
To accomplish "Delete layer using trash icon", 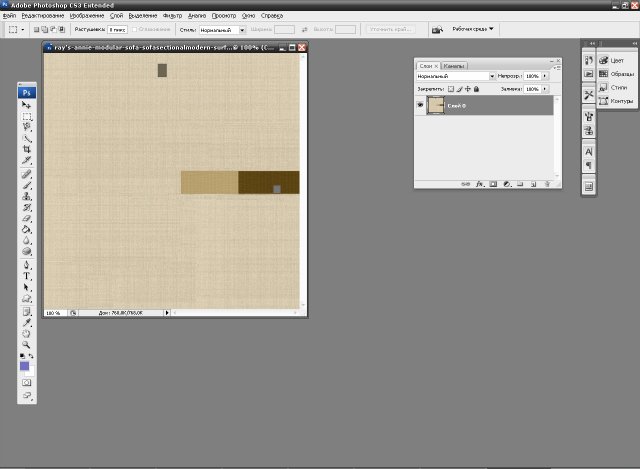I will [x=549, y=184].
